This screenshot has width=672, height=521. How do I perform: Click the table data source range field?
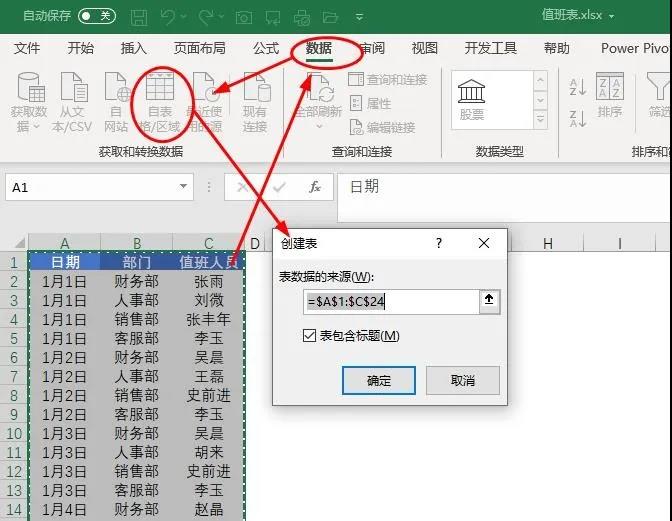[391, 302]
